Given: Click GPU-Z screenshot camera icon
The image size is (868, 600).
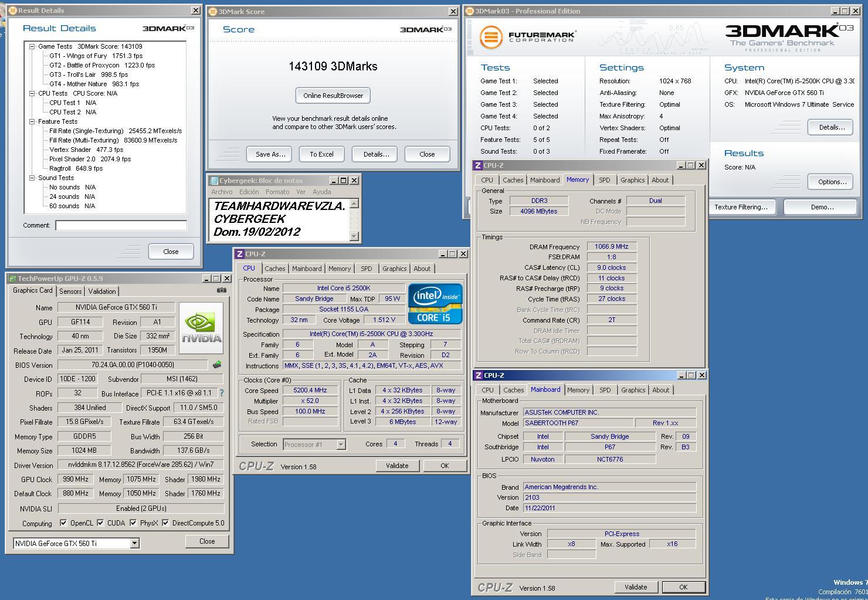Looking at the screenshot, I should [221, 290].
